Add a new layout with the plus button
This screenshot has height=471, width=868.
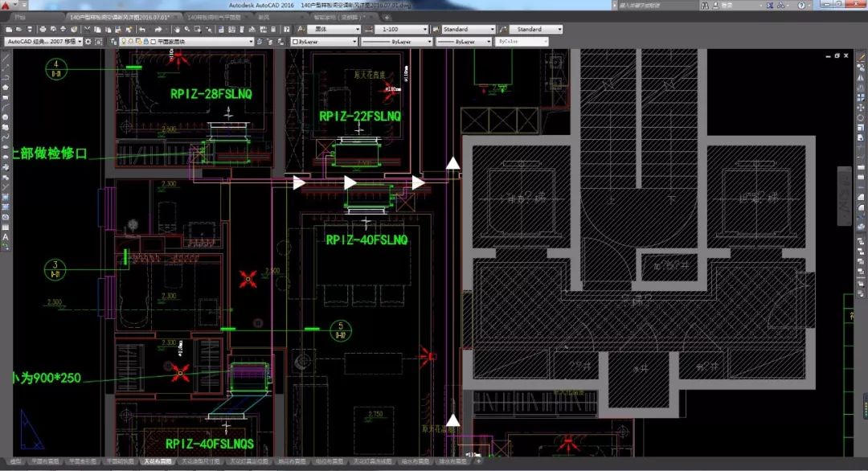[x=478, y=462]
